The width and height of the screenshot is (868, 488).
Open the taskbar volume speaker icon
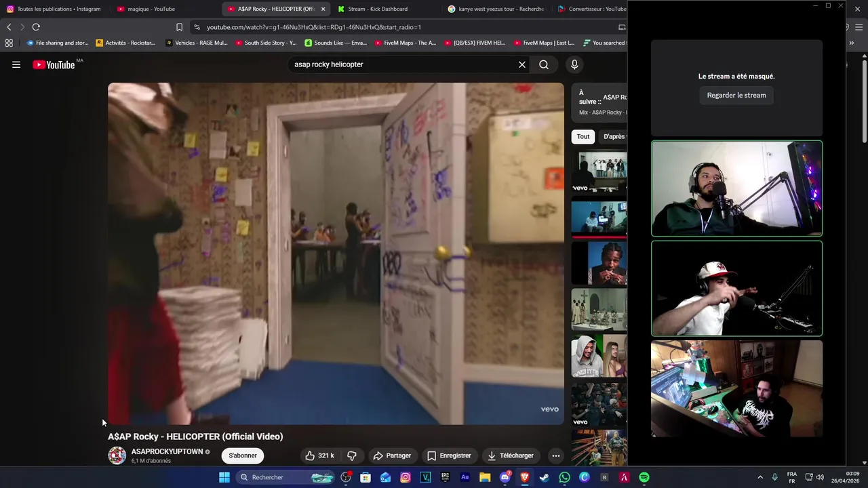coord(820,477)
